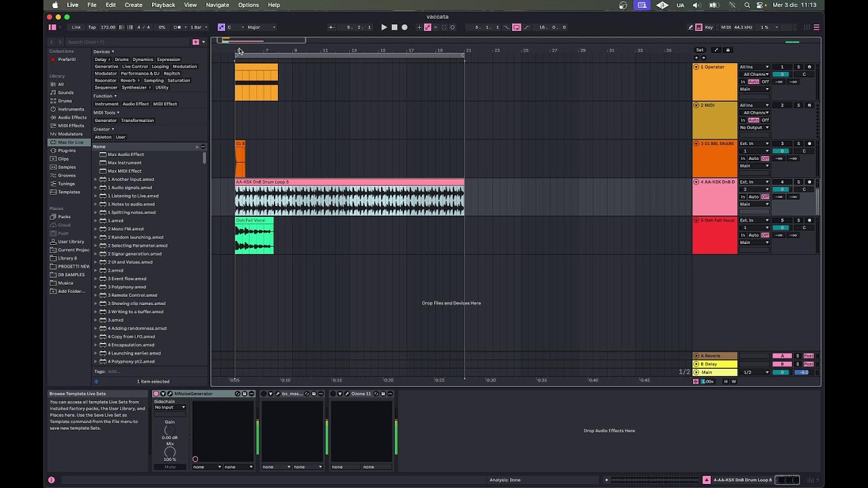Viewport: 868px width, 488px height.
Task: Open the Options menu
Action: pos(248,5)
